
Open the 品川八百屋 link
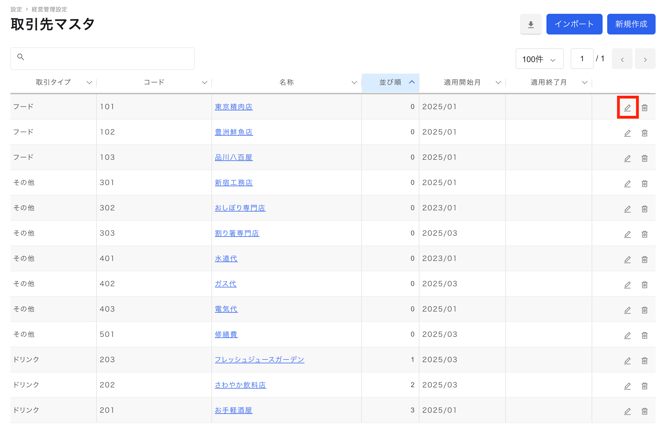(233, 157)
